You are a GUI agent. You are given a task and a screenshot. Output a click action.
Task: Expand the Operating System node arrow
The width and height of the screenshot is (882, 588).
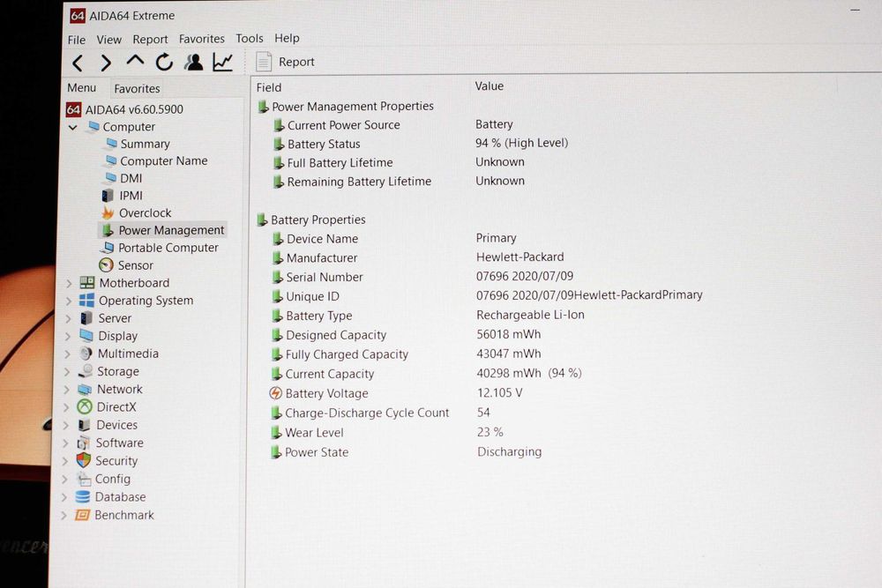pyautogui.click(x=69, y=301)
